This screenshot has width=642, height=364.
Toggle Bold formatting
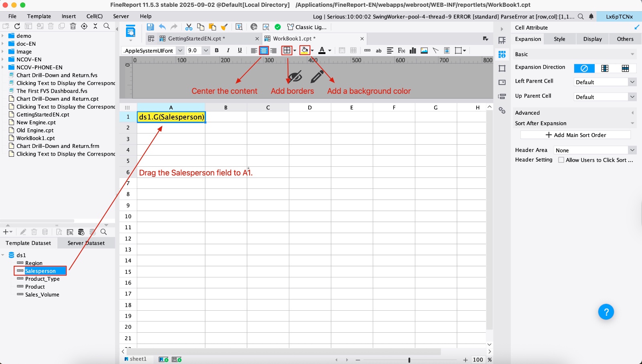tap(217, 51)
